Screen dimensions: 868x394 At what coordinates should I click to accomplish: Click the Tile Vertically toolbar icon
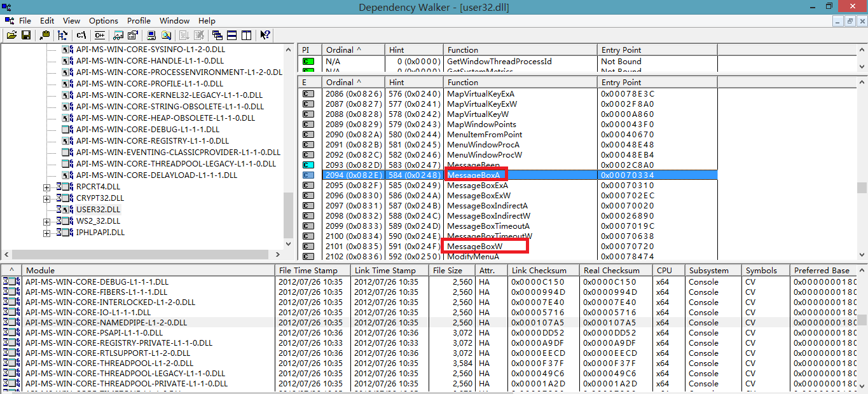pos(247,35)
